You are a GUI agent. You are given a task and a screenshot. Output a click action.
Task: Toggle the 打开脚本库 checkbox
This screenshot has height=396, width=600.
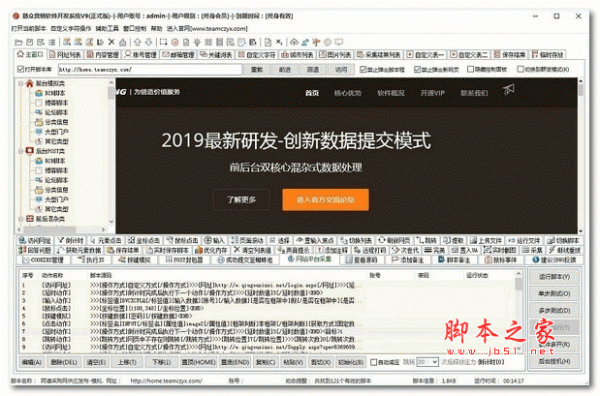pyautogui.click(x=21, y=69)
